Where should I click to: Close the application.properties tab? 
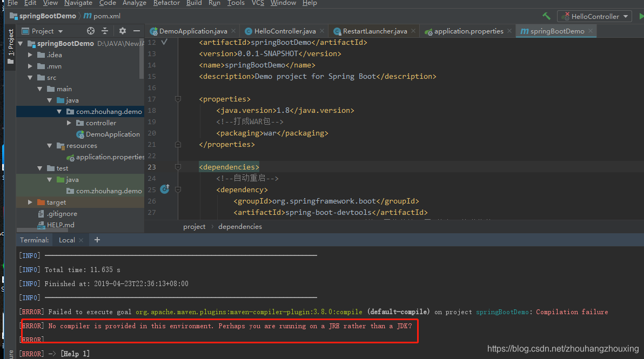[509, 31]
